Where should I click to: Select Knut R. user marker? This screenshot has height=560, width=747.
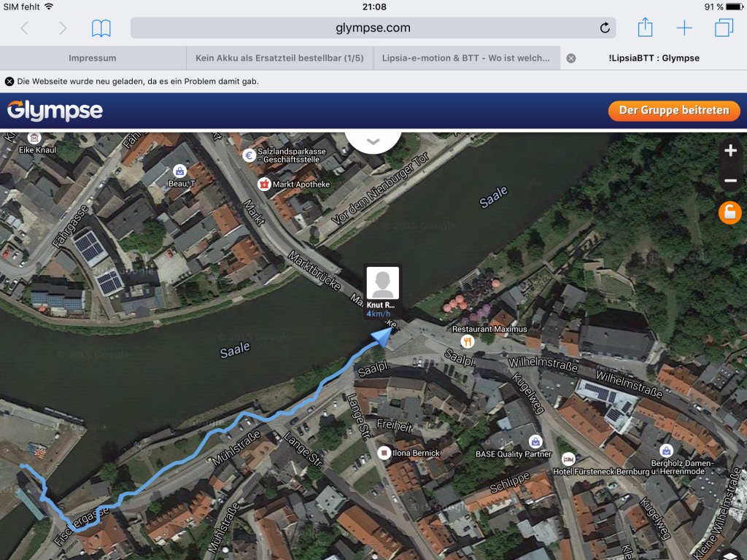pos(382,291)
